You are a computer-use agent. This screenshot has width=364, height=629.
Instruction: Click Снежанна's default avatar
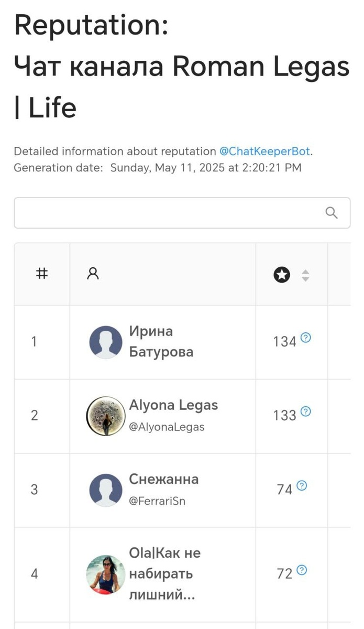point(106,490)
